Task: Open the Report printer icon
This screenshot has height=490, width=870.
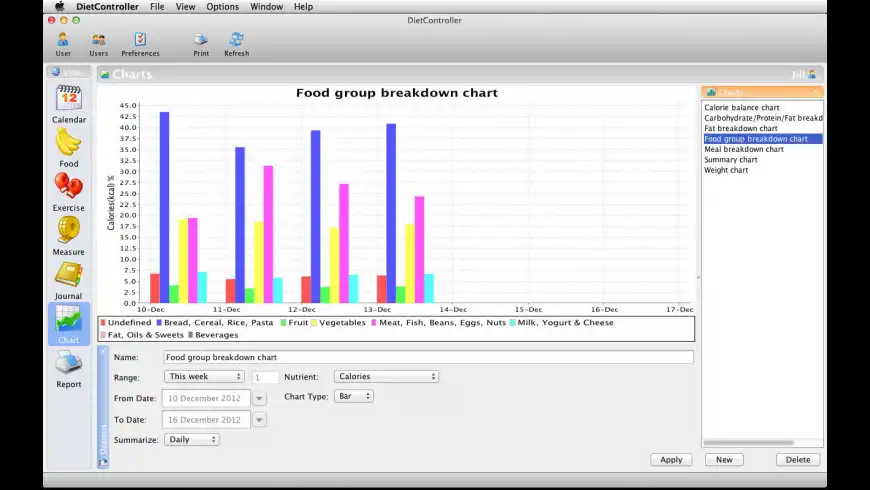Action: click(68, 364)
